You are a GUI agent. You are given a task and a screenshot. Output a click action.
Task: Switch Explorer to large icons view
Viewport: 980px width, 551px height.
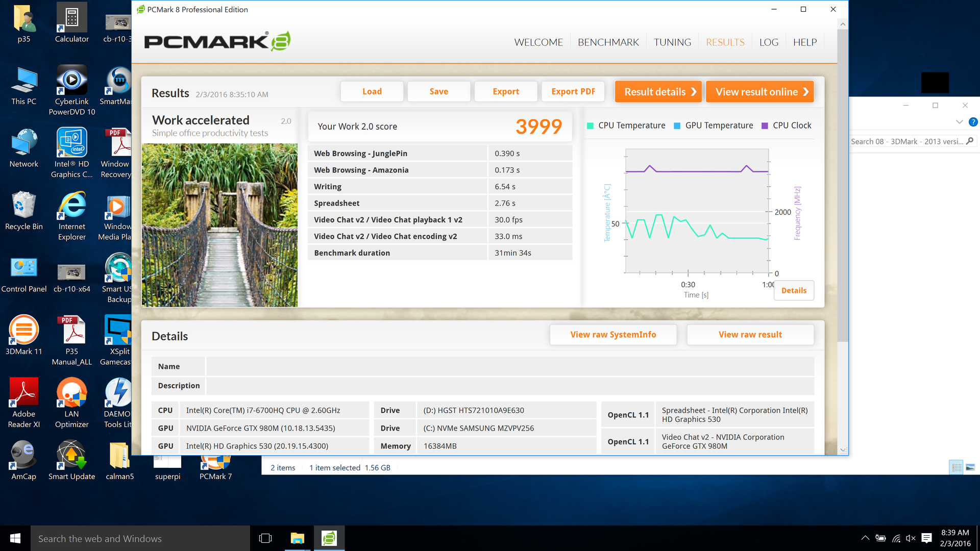tap(970, 467)
